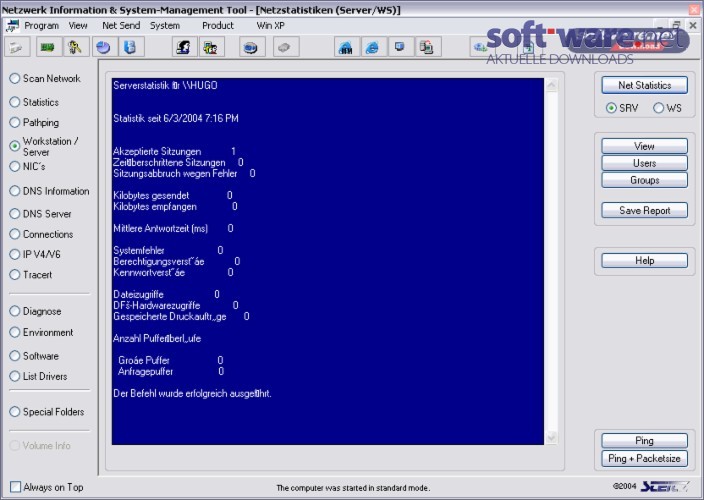Screen dimensions: 704x500
Task: Click the blue server cylinder toolbar icon
Action: [131, 47]
